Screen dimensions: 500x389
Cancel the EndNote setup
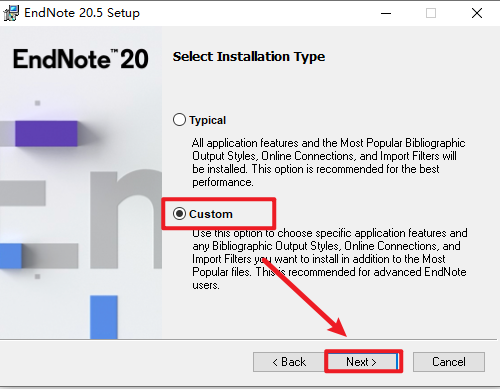pyautogui.click(x=449, y=362)
